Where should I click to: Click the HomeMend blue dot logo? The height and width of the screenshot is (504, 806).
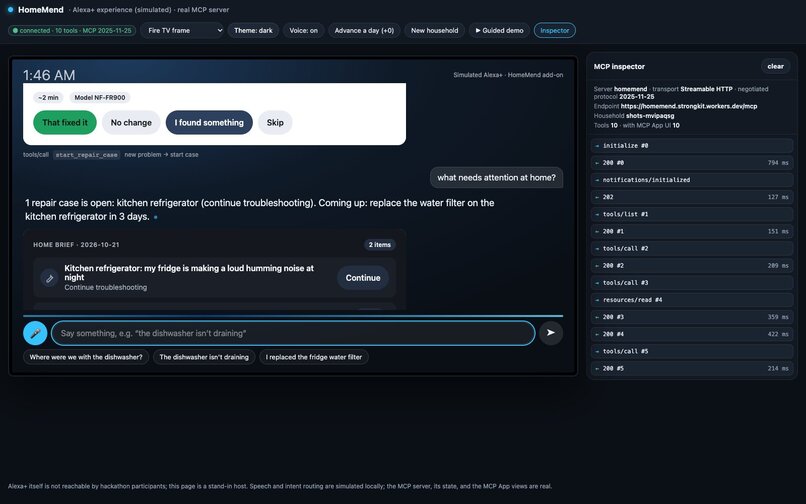pyautogui.click(x=10, y=9)
